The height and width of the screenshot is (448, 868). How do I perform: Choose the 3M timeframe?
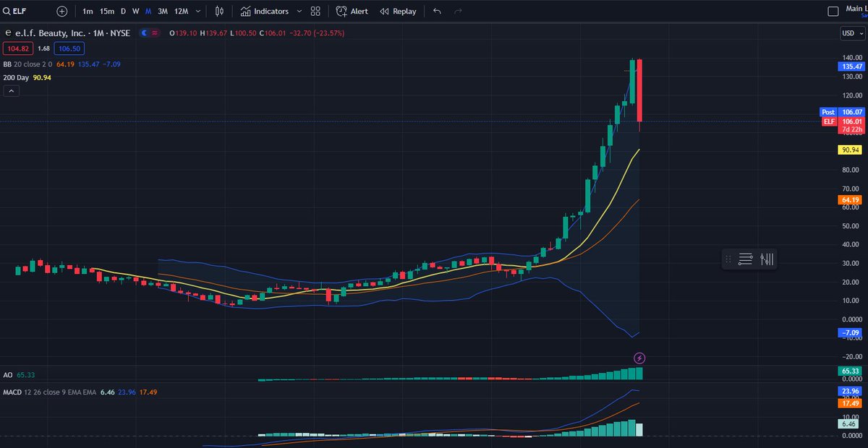point(163,11)
